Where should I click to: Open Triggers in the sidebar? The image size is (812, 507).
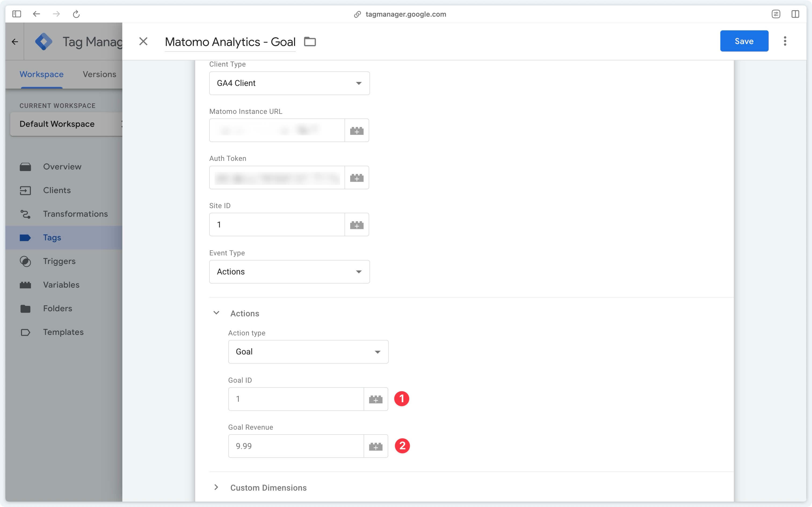[64, 261]
